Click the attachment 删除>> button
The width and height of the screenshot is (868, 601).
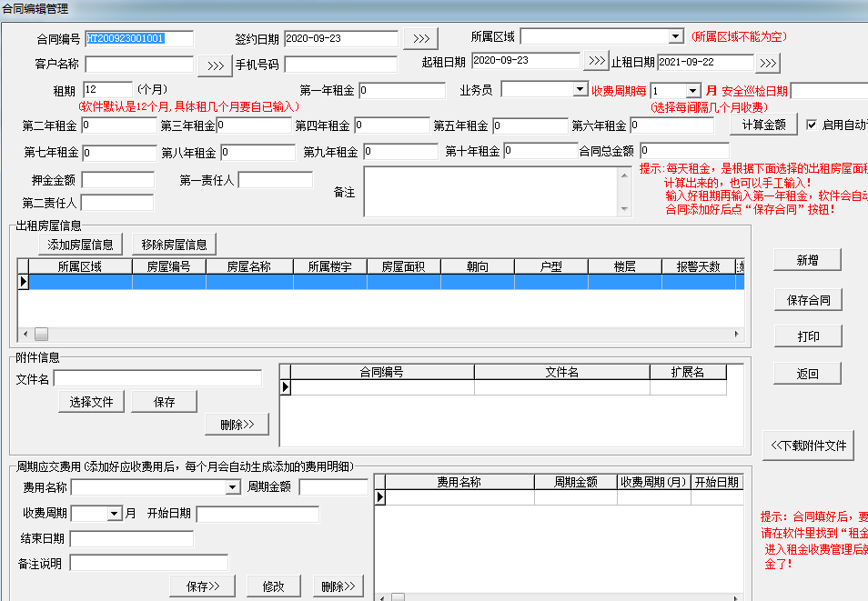click(x=237, y=425)
